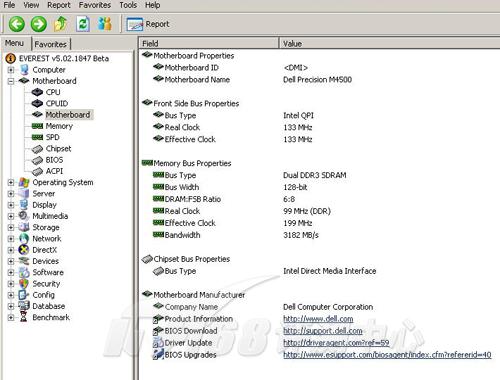Open the Favorites menu
Viewport: 500px width, 380px height.
[x=95, y=5]
